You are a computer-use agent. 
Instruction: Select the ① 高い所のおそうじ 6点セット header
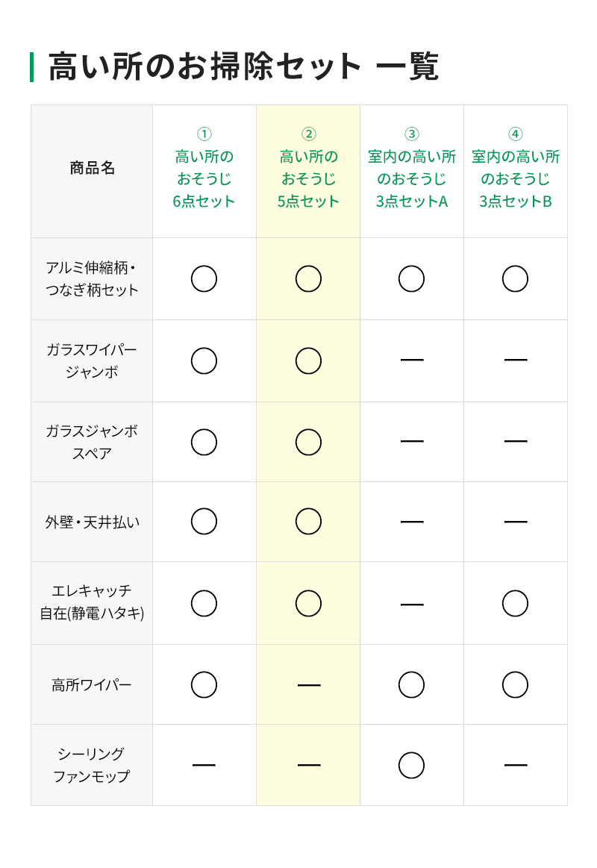(204, 168)
